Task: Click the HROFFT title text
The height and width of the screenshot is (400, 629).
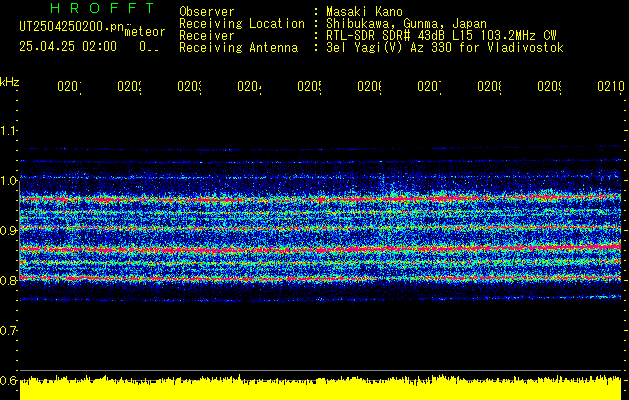Action: pyautogui.click(x=102, y=8)
